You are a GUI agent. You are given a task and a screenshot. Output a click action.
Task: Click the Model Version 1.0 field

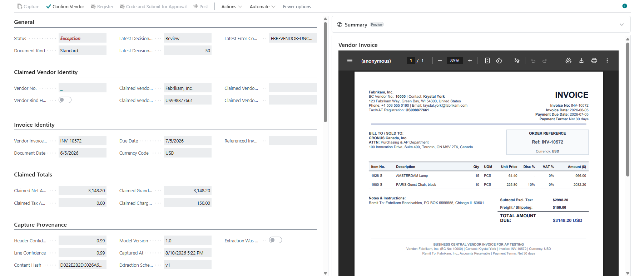point(188,241)
